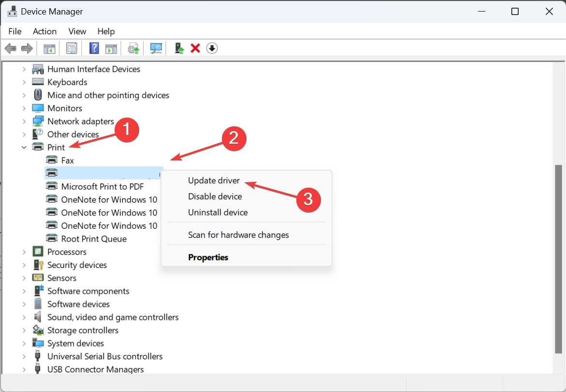Choose Disable device in context menu

[x=215, y=196]
